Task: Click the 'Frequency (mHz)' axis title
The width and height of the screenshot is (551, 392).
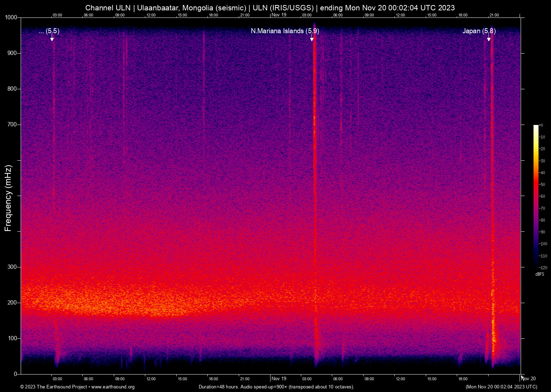Action: 8,198
